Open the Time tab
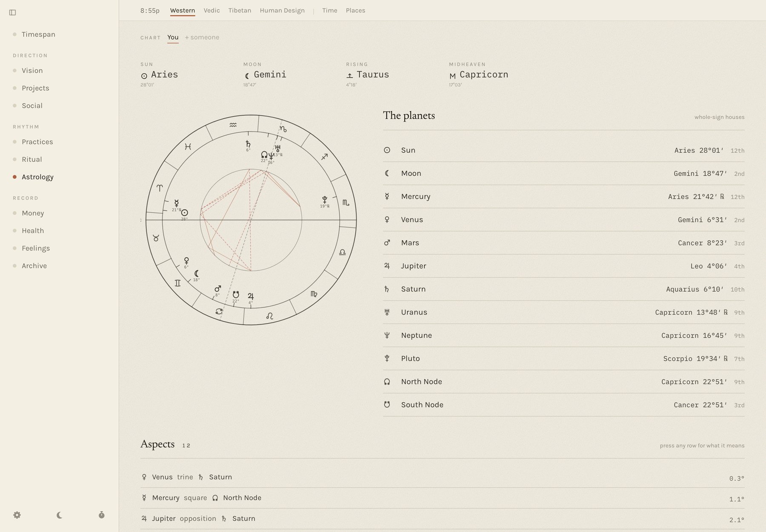 pos(330,10)
